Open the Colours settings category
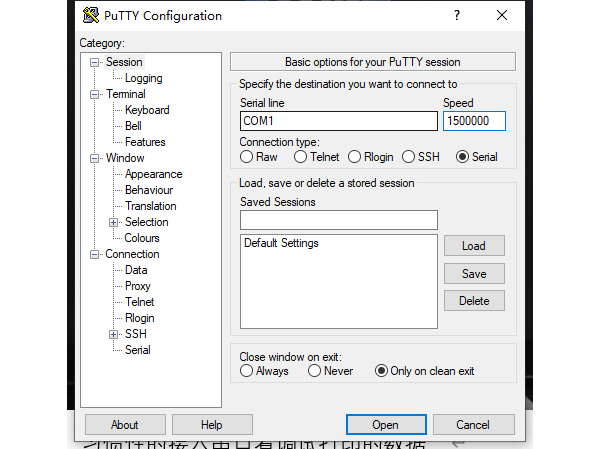The height and width of the screenshot is (449, 600). pos(142,238)
